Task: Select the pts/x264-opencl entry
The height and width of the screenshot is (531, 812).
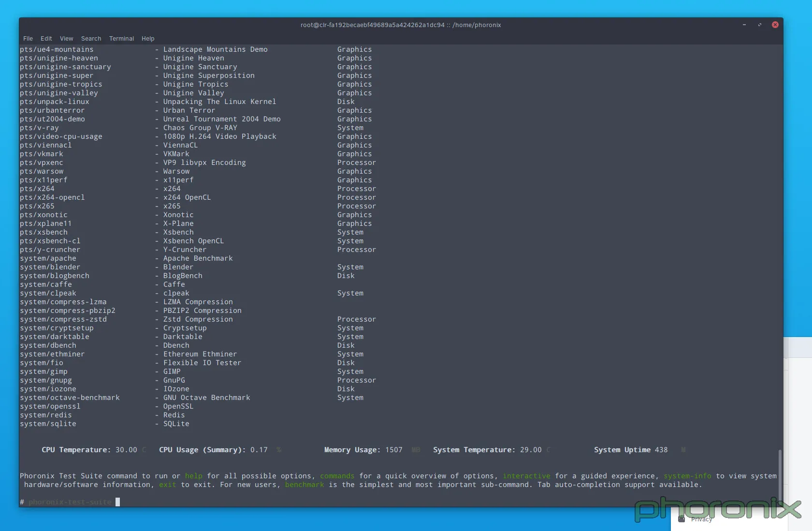Action: tap(52, 197)
